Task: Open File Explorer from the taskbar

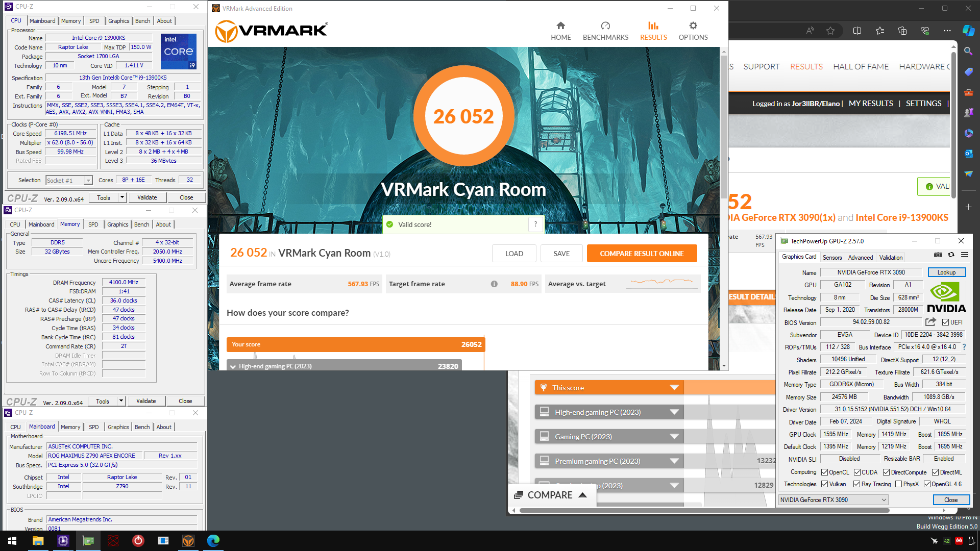Action: click(x=38, y=541)
